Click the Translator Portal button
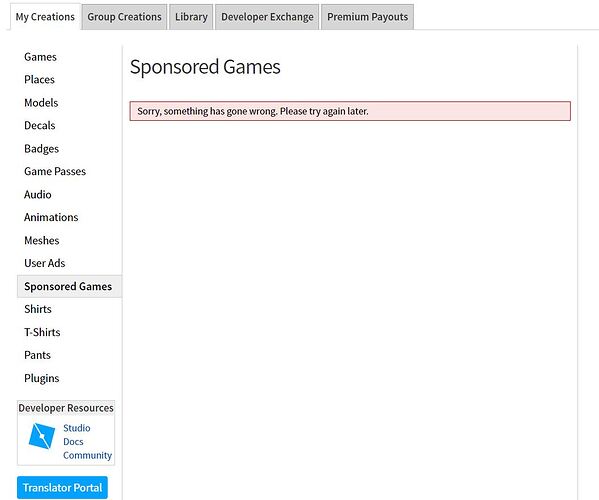Viewport: 599px width, 500px height. click(62, 487)
